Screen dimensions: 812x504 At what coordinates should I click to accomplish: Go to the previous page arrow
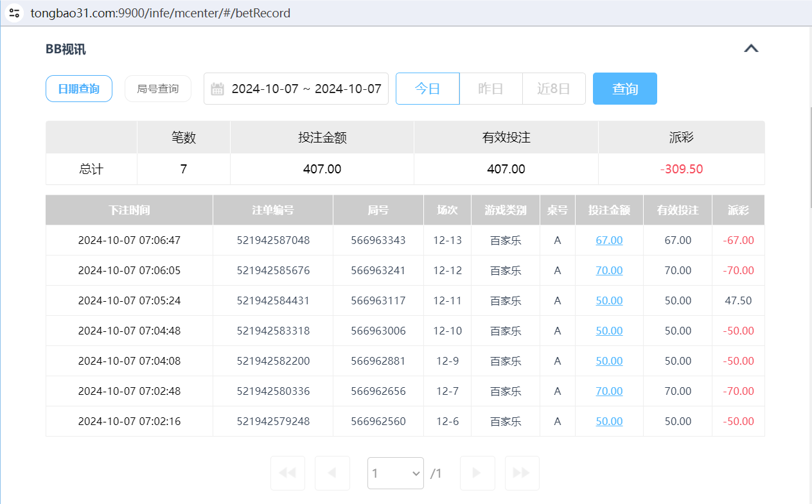[x=332, y=473]
